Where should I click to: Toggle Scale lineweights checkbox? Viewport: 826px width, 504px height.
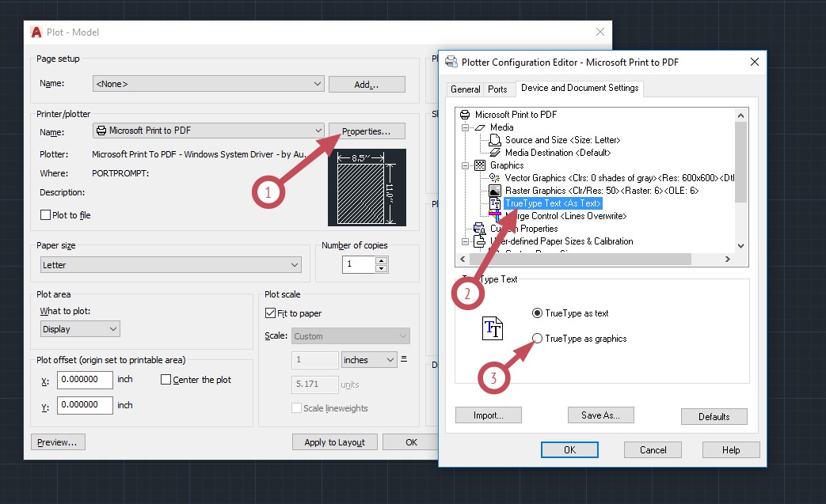[296, 407]
